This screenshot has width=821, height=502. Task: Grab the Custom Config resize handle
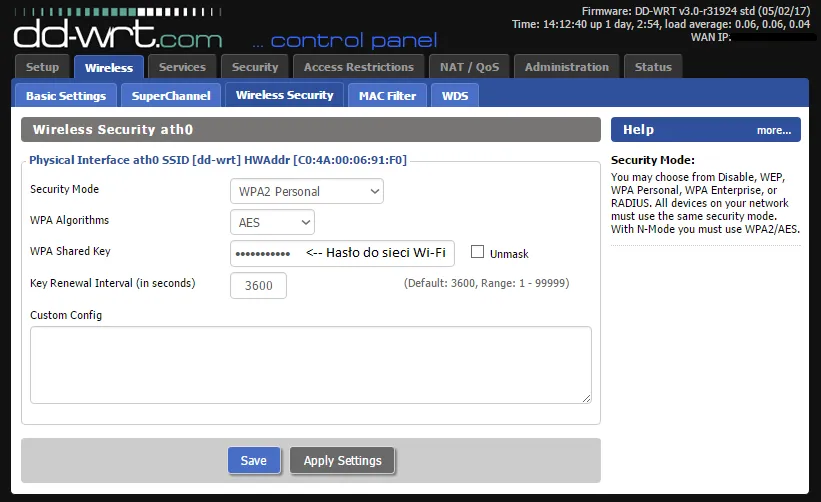pyautogui.click(x=586, y=398)
